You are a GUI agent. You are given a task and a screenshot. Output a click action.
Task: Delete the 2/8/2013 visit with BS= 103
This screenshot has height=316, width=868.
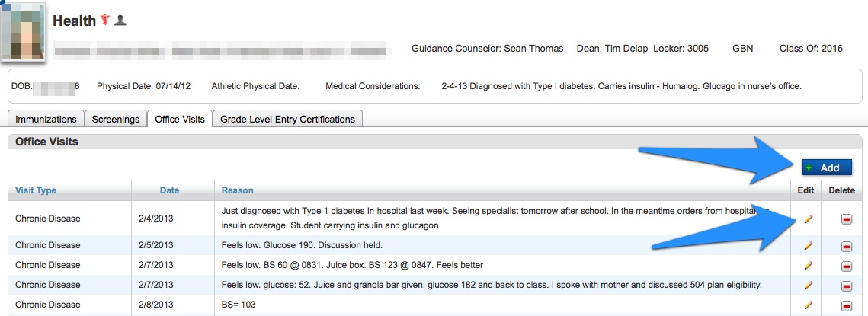(x=846, y=305)
